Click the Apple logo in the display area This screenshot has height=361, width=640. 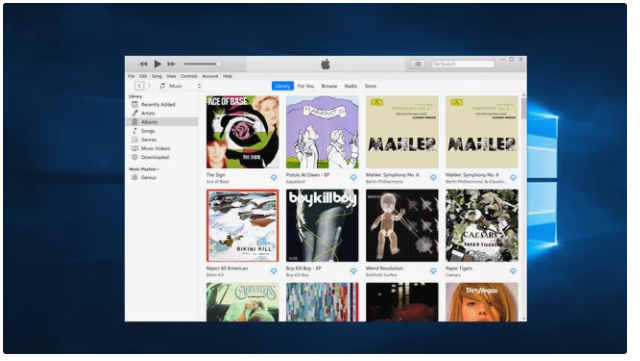tap(325, 64)
